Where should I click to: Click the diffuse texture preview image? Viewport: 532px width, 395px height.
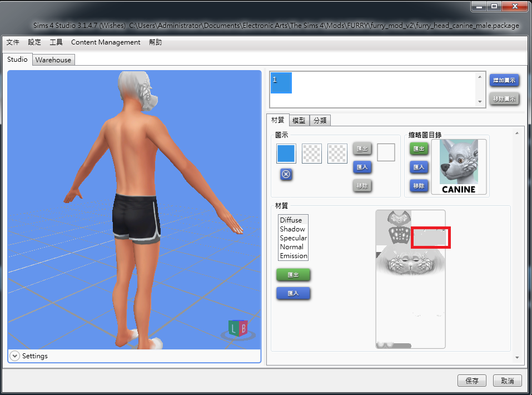point(411,279)
